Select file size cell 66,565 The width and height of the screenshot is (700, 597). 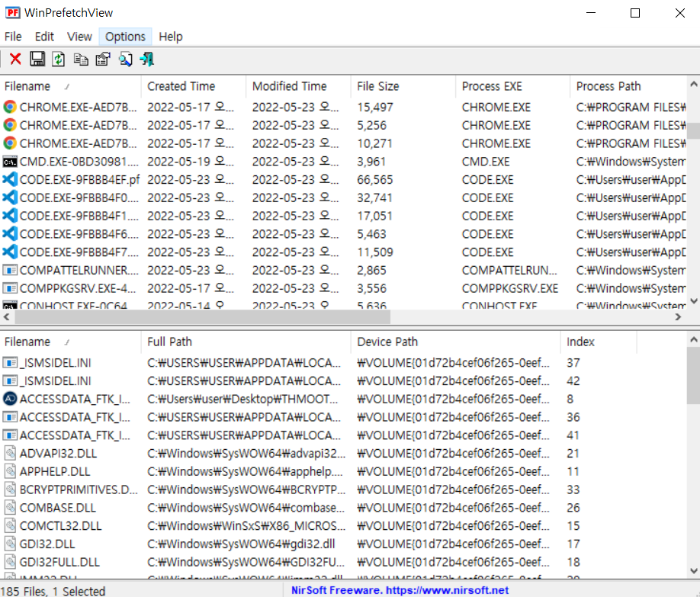[375, 179]
